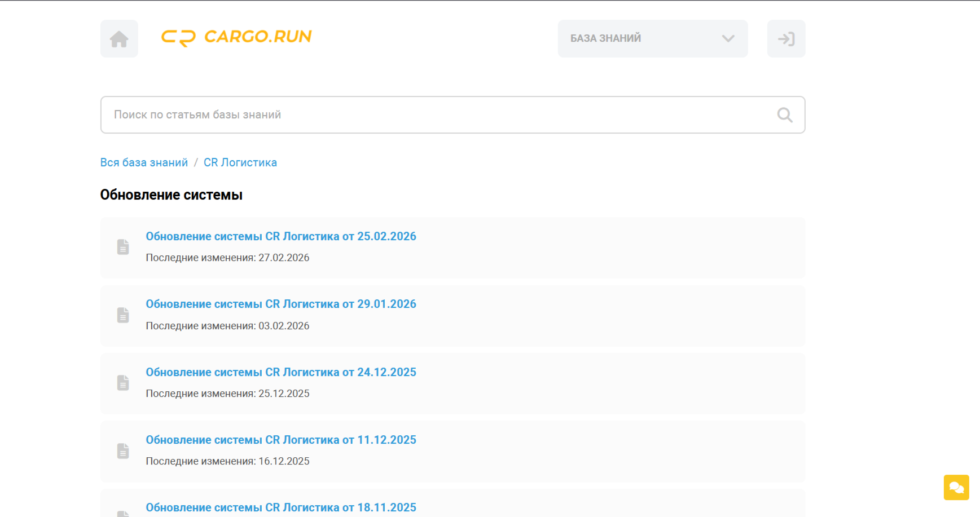Click the chevron arrow in БАЗА ЗНАНИЙ menu

(728, 38)
